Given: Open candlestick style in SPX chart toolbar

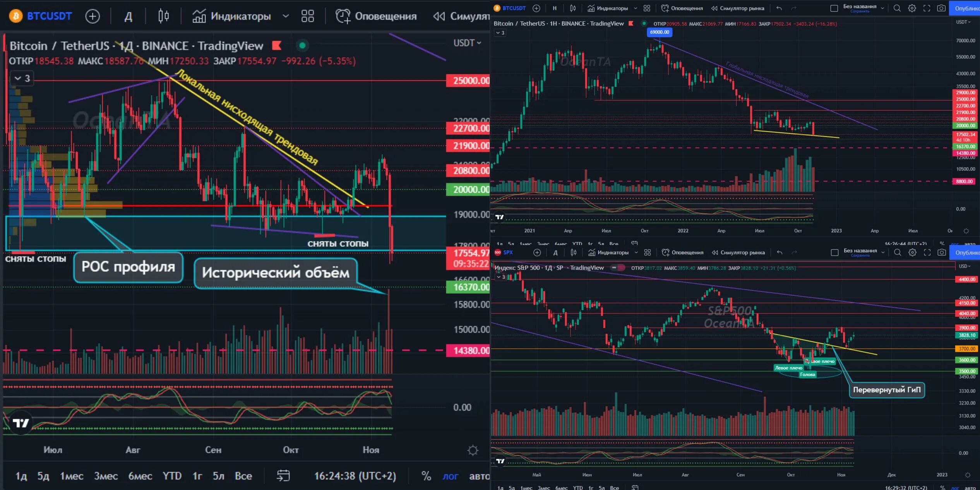Looking at the screenshot, I should tap(574, 252).
